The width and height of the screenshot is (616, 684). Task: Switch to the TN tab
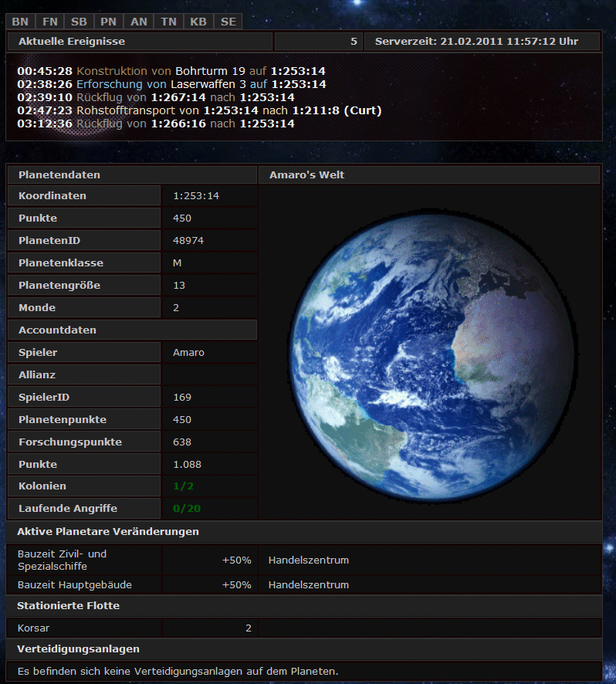pos(168,22)
